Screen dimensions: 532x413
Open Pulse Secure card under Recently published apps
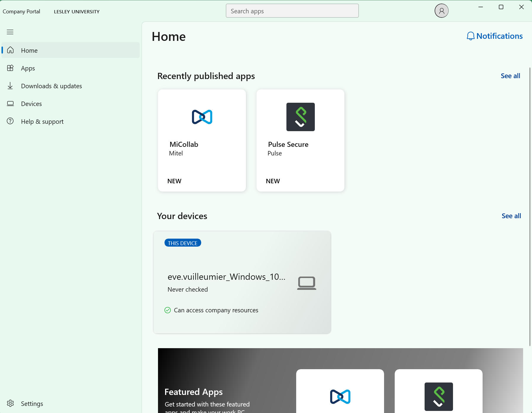[300, 141]
